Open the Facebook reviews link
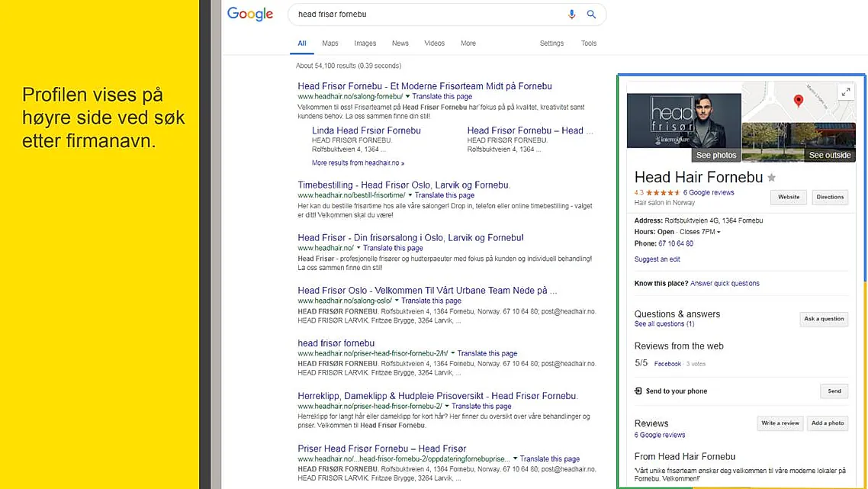The image size is (868, 489). click(667, 364)
